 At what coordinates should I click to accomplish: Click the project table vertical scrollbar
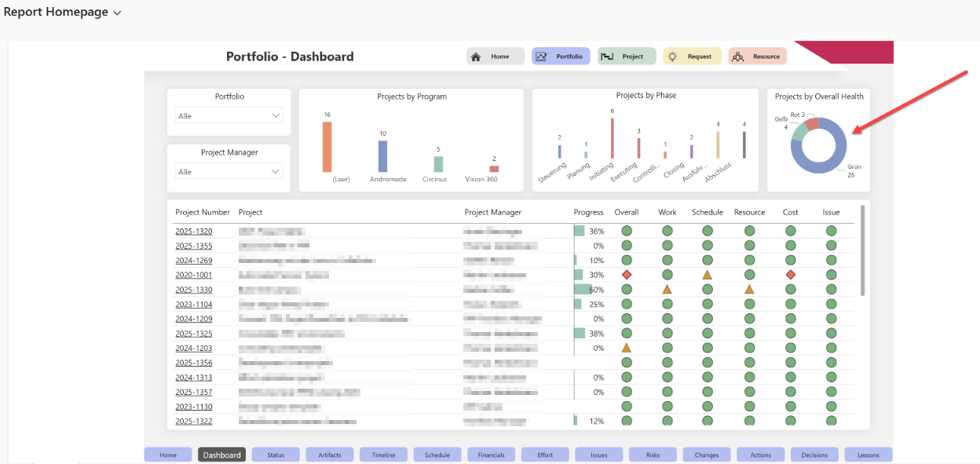(x=862, y=251)
